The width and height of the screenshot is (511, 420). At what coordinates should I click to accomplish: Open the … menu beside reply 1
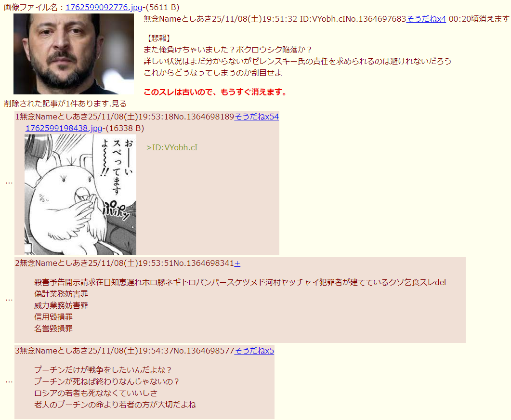(x=9, y=183)
